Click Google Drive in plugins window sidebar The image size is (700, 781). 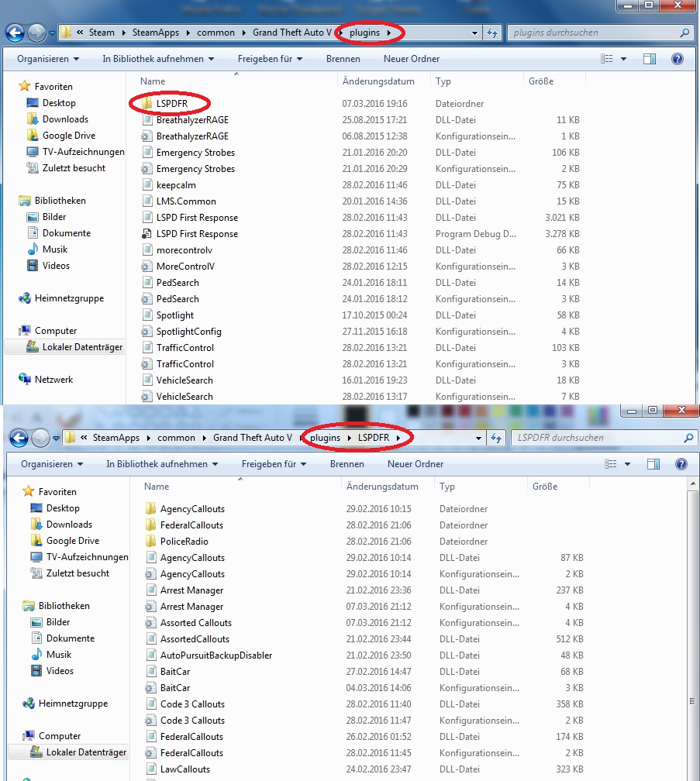(x=69, y=136)
